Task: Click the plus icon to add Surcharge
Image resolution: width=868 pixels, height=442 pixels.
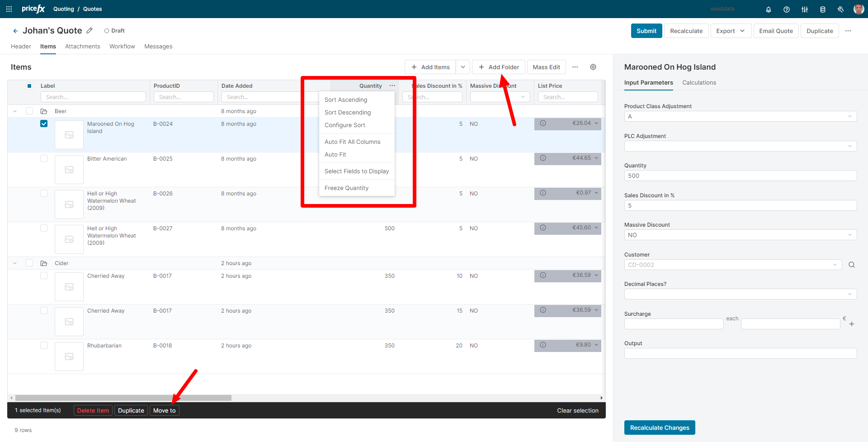Action: (852, 324)
